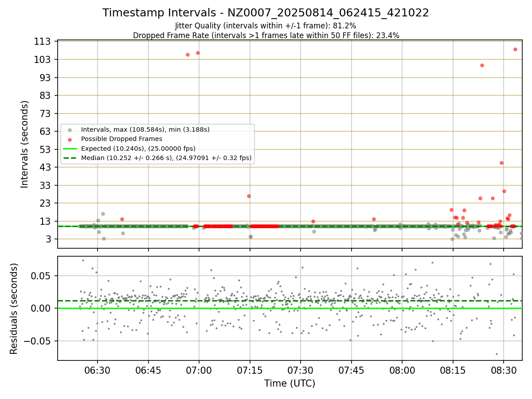Click the 07:15 x-axis tick label
The image size is (532, 399).
coord(250,370)
